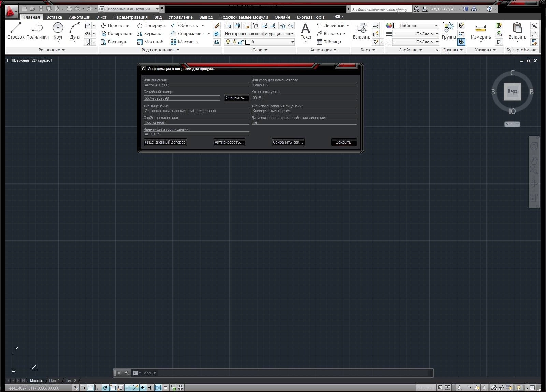The height and width of the screenshot is (392, 546).
Task: Open the Express Tools tab
Action: 311,17
